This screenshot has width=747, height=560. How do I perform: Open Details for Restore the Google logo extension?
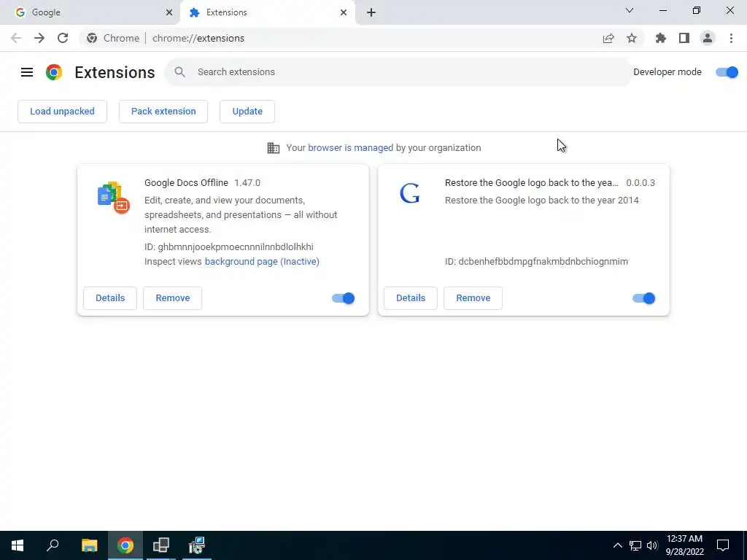(x=411, y=298)
